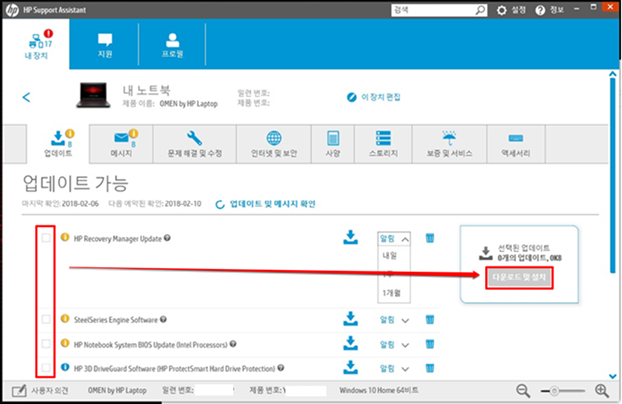
Task: Switch to the 보증 및 서비스 tab
Action: (449, 144)
